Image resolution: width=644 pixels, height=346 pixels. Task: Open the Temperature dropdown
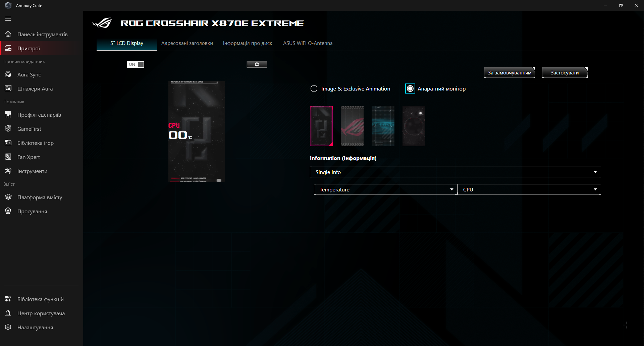tap(386, 189)
